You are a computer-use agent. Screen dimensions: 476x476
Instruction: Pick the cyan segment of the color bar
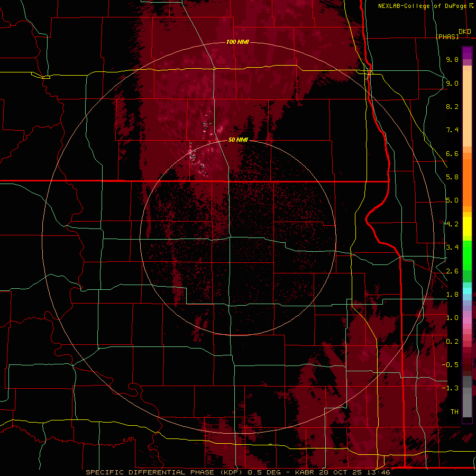pos(467,291)
